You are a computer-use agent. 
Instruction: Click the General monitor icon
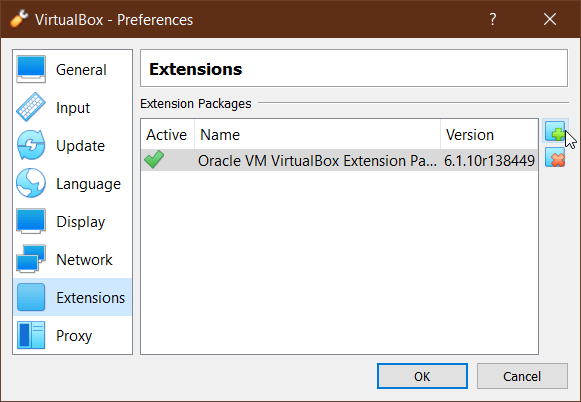(31, 69)
